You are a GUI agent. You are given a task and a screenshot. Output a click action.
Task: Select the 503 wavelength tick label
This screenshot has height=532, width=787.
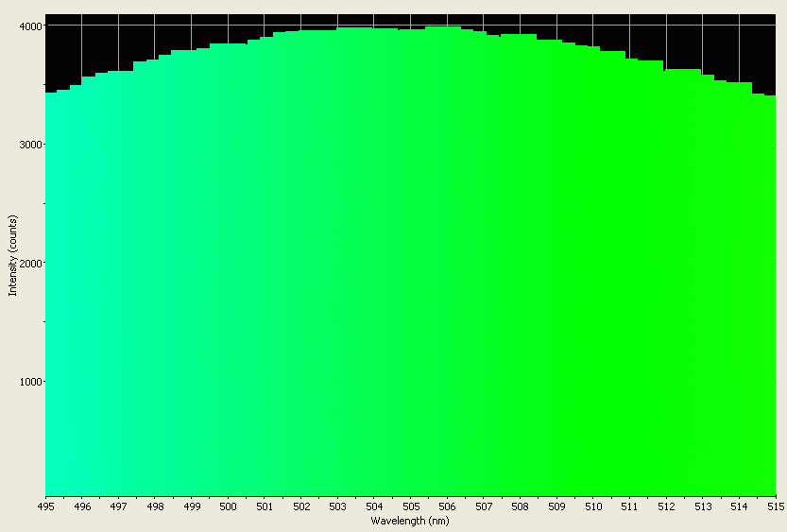(x=337, y=506)
